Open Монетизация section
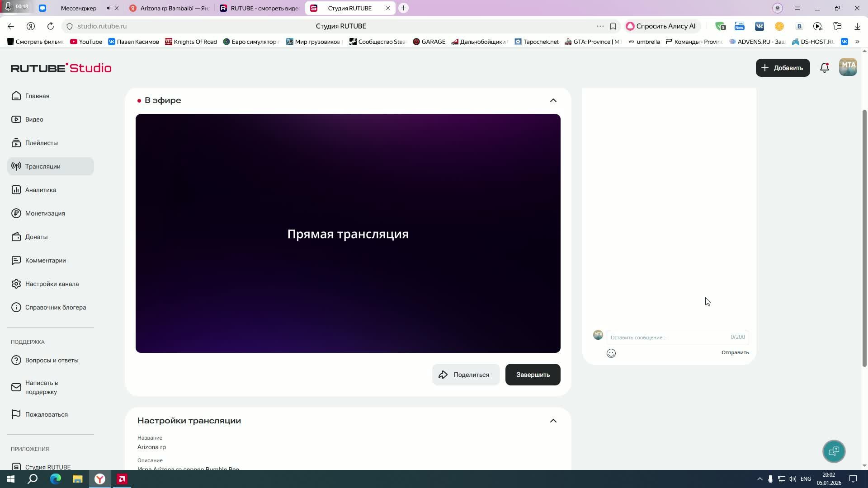 pyautogui.click(x=45, y=213)
